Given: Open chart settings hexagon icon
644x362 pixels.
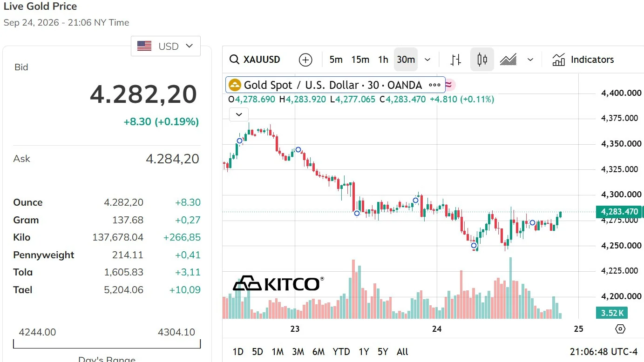Looking at the screenshot, I should point(620,329).
